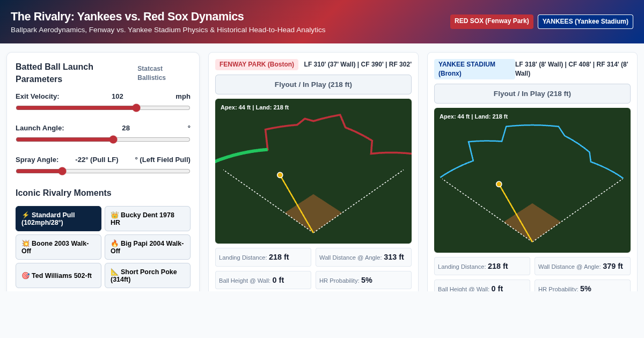Click Yankee Stadium's Wall Distance 379 ft stat
Viewport: 644px width, 338px height.
point(582,267)
